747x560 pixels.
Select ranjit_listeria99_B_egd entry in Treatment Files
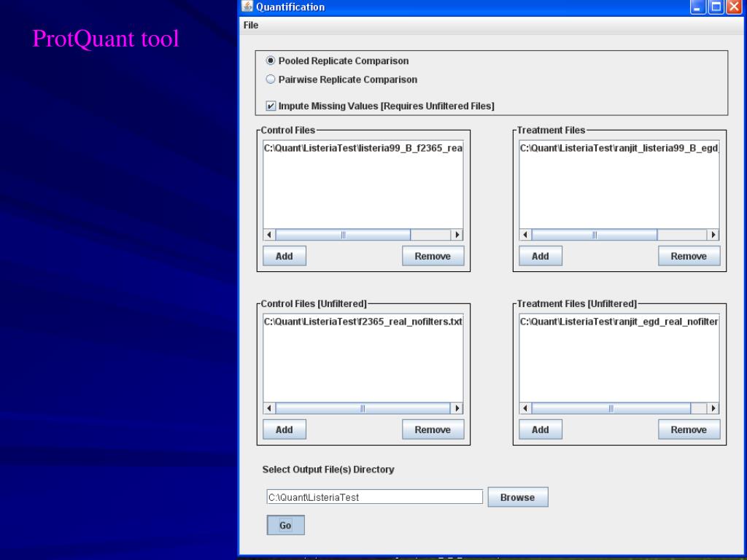(619, 148)
